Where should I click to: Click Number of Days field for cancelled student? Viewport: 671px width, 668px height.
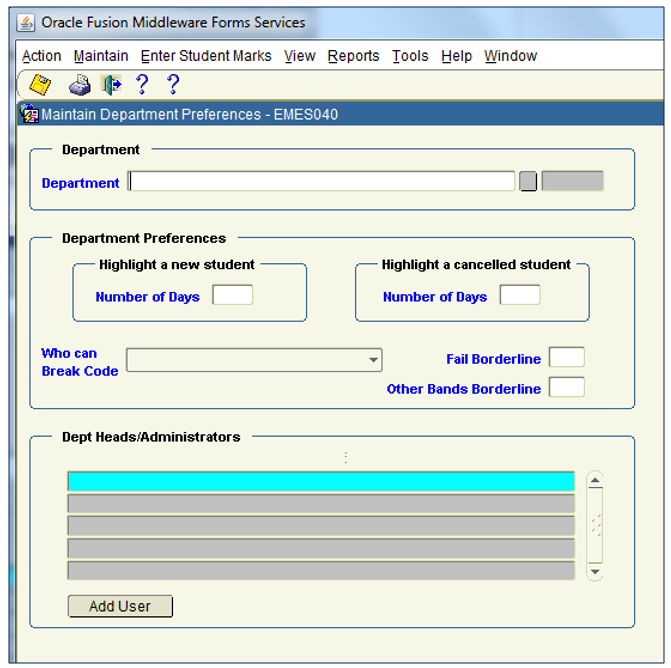520,295
